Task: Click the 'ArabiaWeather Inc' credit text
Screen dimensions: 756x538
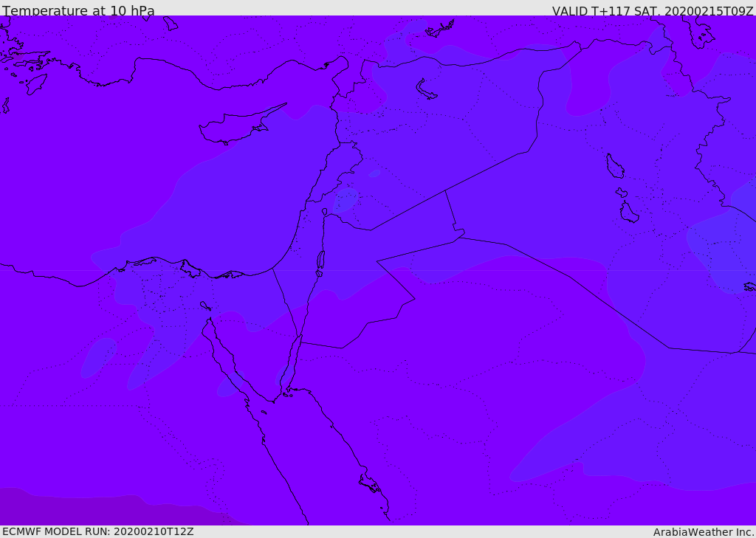Action: coord(704,532)
